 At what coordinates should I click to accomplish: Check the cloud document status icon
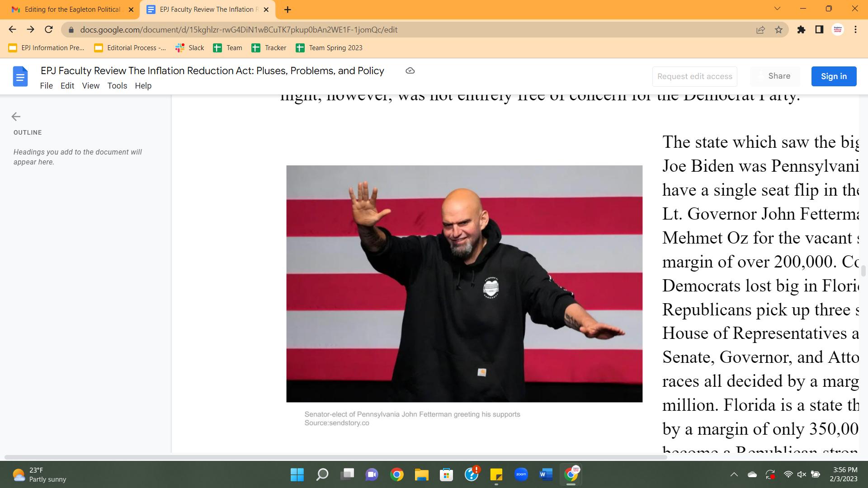pyautogui.click(x=410, y=71)
